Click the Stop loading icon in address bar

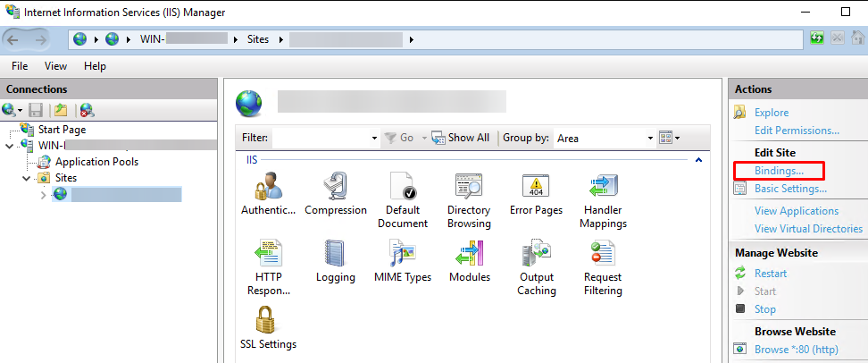pos(837,38)
